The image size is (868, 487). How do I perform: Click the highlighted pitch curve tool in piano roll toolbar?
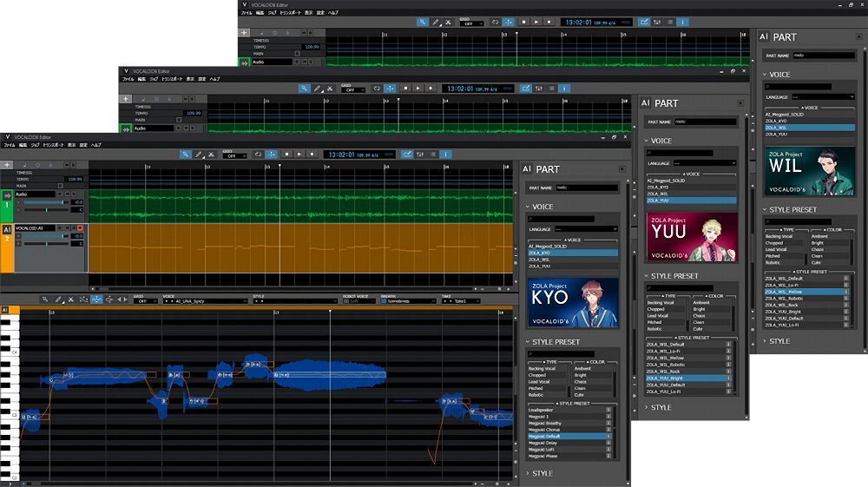tap(96, 299)
